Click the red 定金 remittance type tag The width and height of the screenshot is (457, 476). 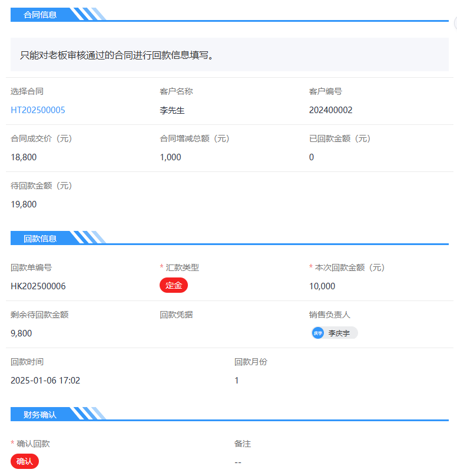[173, 286]
